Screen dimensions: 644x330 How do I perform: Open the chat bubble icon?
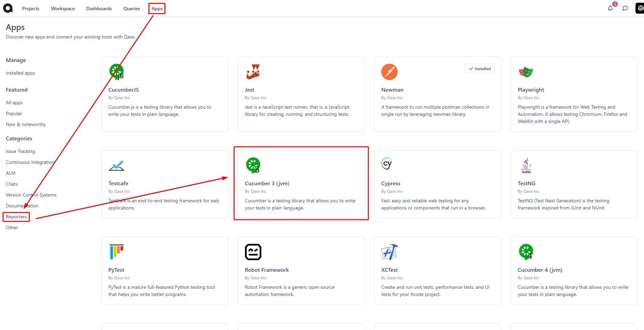tap(625, 8)
